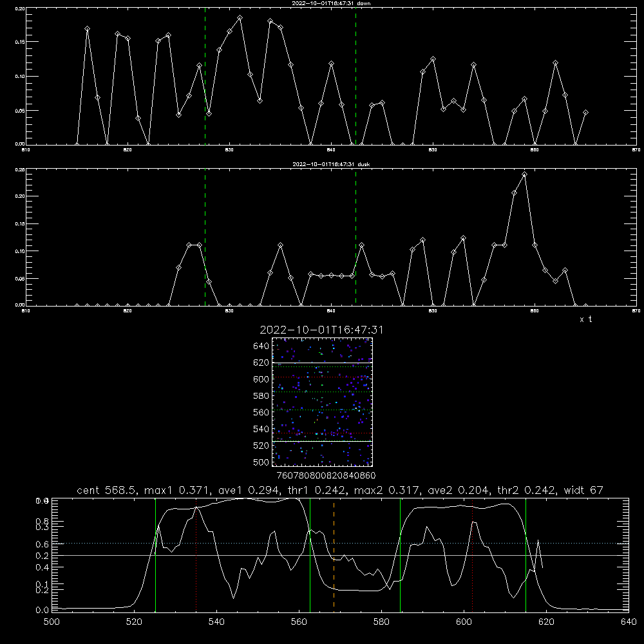Click the topmost plot's 2022-10-01T16:47:31 title
This screenshot has width=644, height=644.
pyautogui.click(x=332, y=3)
